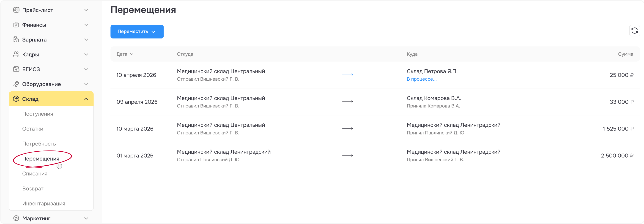This screenshot has width=644, height=224.
Task: Click the Склад box icon
Action: 16,99
